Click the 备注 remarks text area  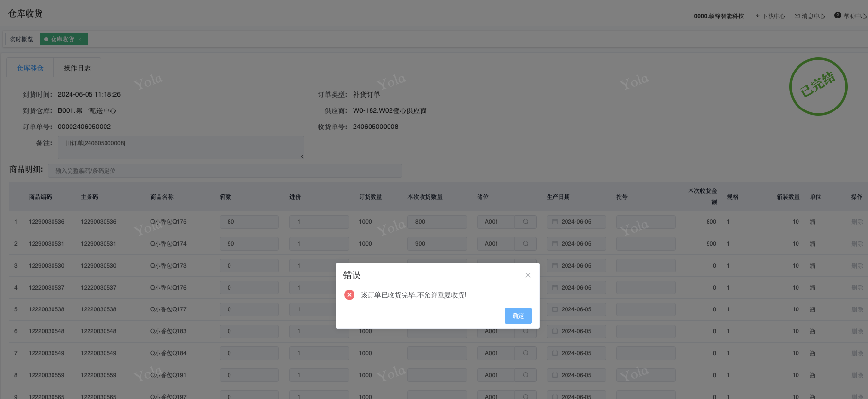(x=181, y=147)
